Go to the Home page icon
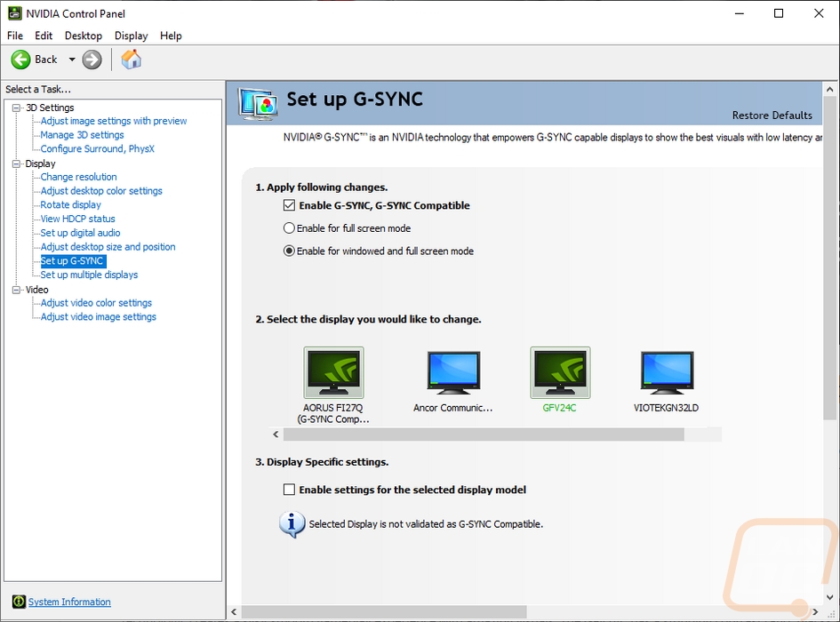The image size is (840, 622). point(132,59)
